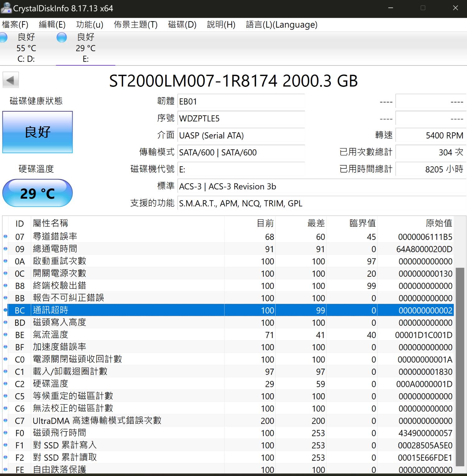Minimize the CrystalDiskInfo window
Viewport: 467px width, 476px height.
point(391,8)
